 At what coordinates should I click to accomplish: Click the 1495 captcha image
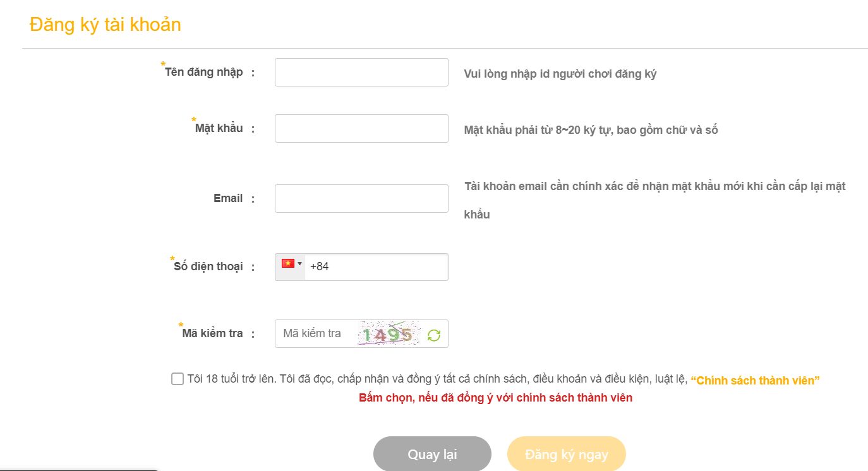click(x=389, y=334)
